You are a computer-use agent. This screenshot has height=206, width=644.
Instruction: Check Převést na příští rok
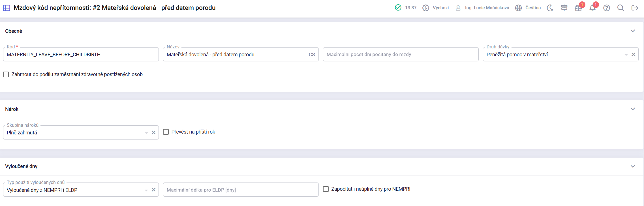(166, 132)
